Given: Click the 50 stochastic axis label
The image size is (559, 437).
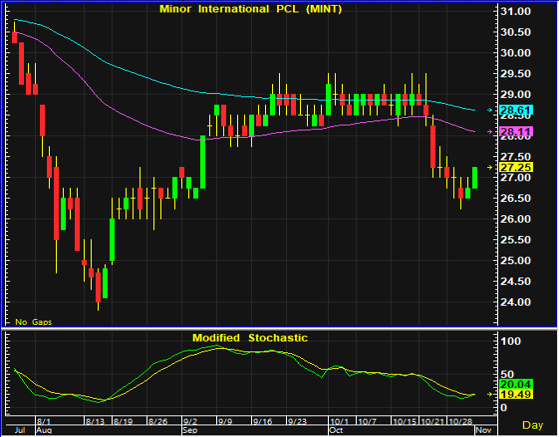Looking at the screenshot, I should click(507, 374).
